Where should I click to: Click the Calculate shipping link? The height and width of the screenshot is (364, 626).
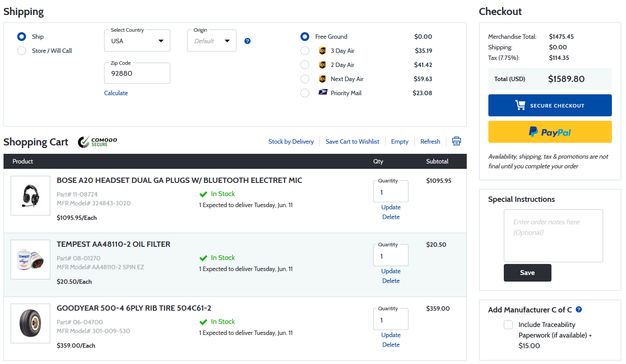click(116, 93)
